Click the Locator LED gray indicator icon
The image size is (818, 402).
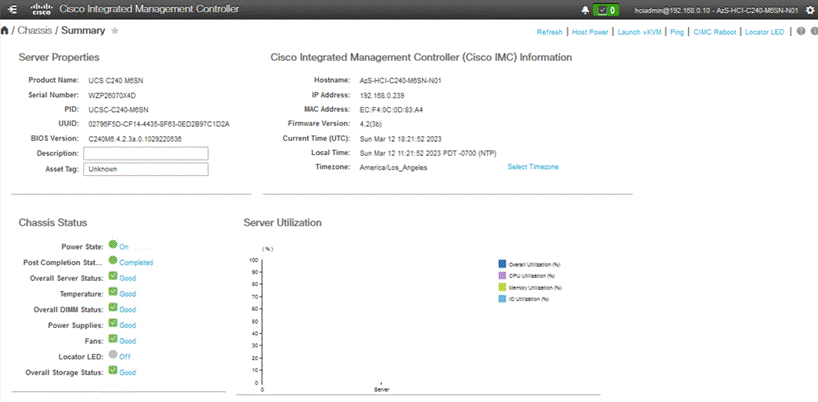click(113, 355)
